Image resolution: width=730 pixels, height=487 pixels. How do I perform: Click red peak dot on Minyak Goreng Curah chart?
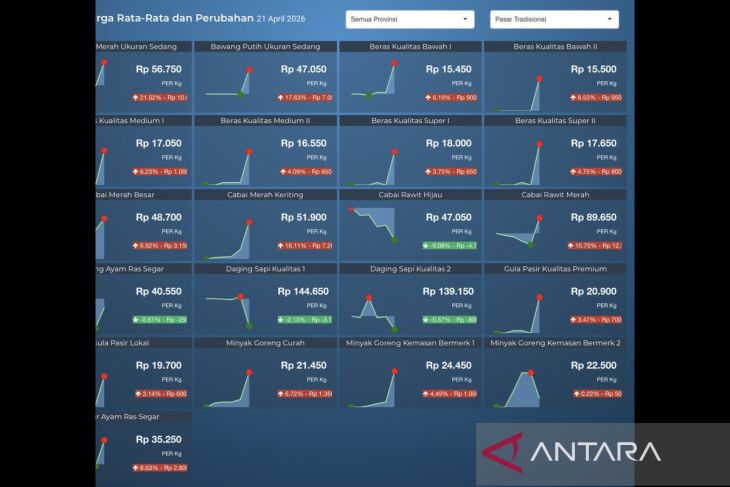(250, 371)
